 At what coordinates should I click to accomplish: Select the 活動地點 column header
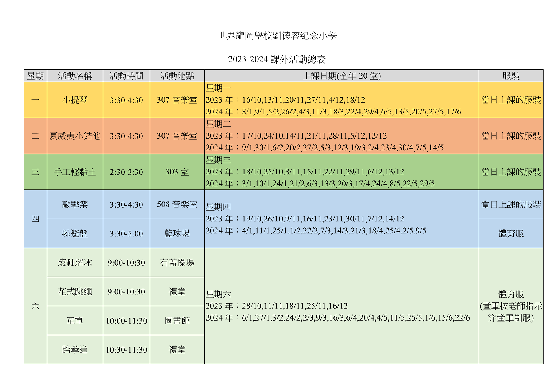177,76
